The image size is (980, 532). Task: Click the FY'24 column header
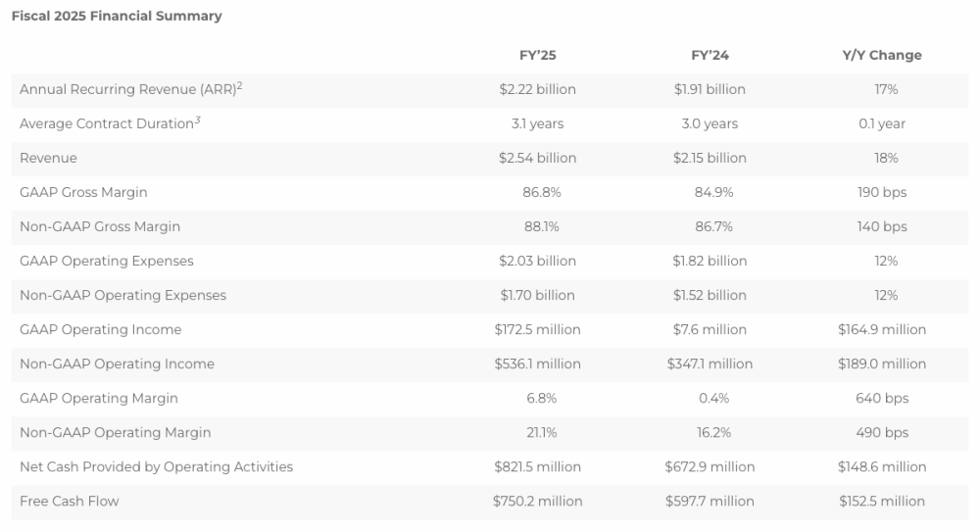[x=710, y=55]
